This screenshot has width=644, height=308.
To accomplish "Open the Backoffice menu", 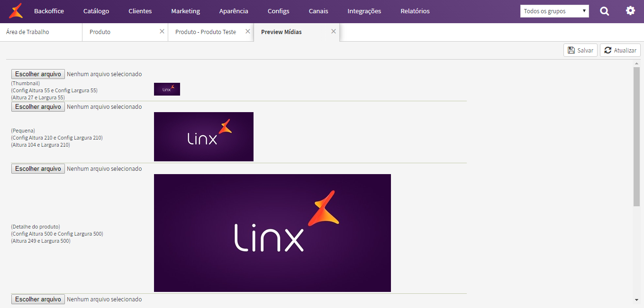I will click(x=49, y=11).
